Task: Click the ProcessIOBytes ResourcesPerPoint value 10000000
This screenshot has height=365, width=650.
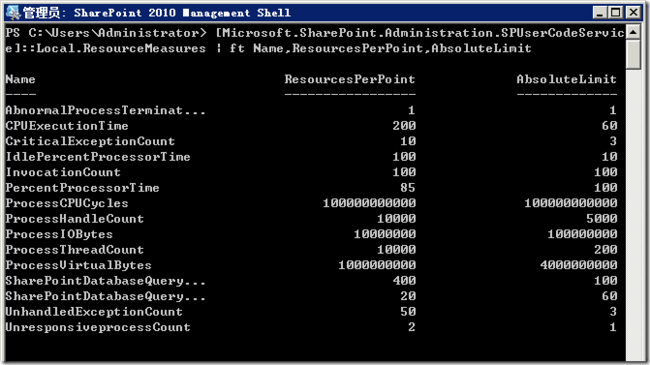Action: click(x=385, y=234)
